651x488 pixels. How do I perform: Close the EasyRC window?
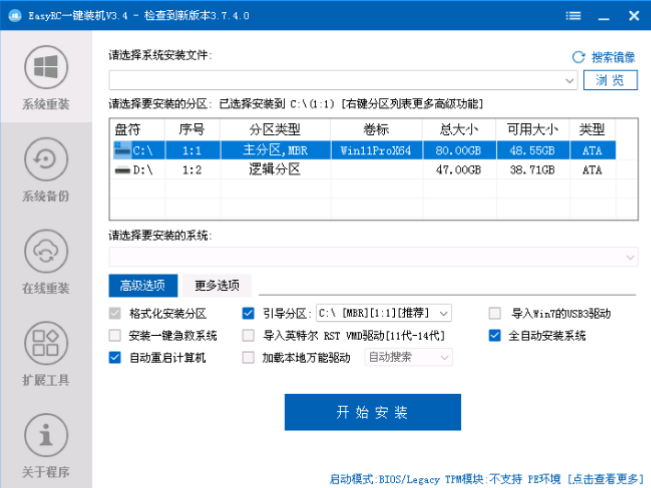(634, 16)
